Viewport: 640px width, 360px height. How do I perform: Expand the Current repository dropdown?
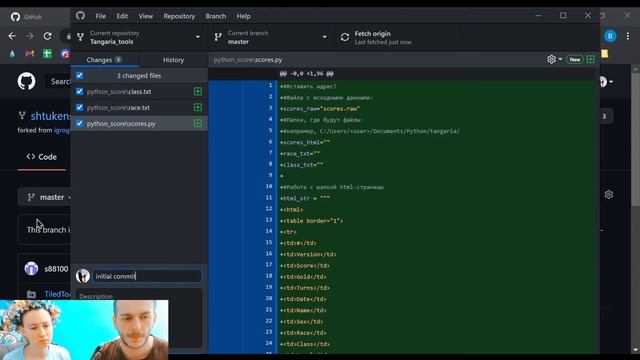click(x=140, y=38)
